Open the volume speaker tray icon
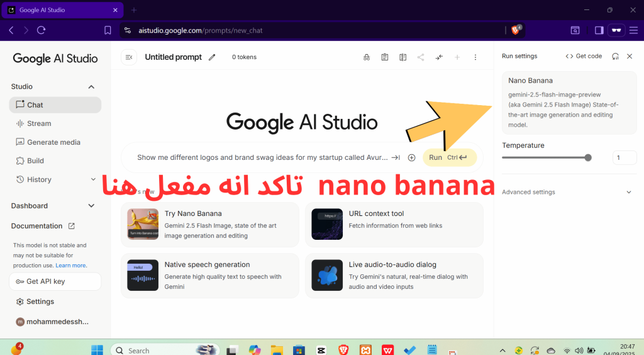The image size is (644, 355). [579, 351]
